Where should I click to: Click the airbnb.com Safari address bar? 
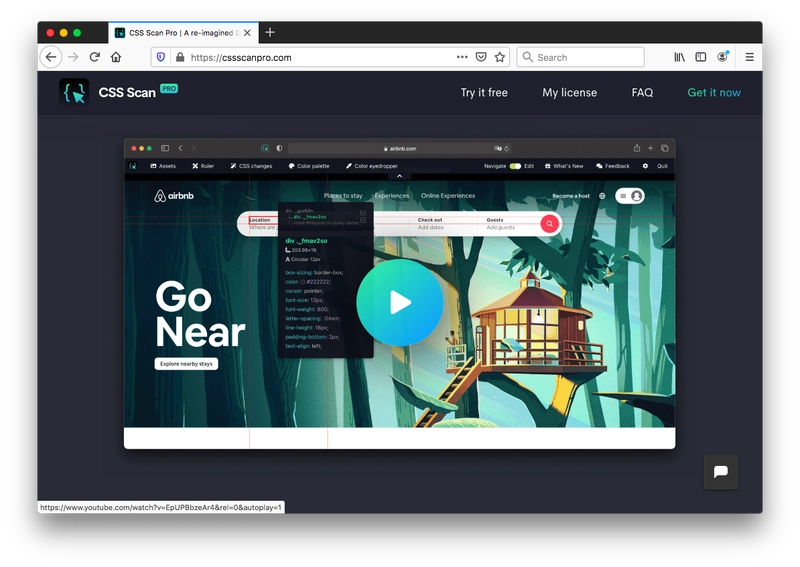(x=399, y=149)
